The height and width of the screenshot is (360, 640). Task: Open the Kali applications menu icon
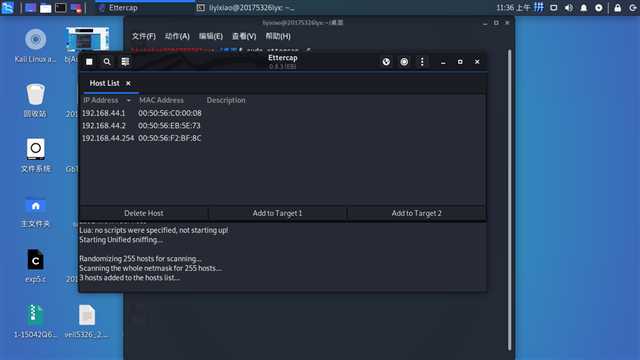pos(7,8)
